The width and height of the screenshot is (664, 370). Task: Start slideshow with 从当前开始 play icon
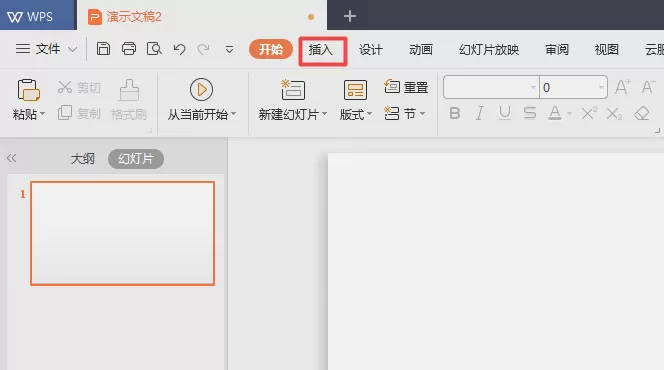[x=201, y=90]
